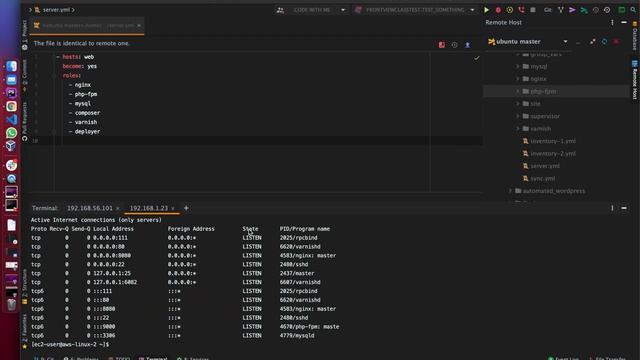The image size is (640, 360).
Task: Minimize the terminal panel
Action: [x=624, y=208]
